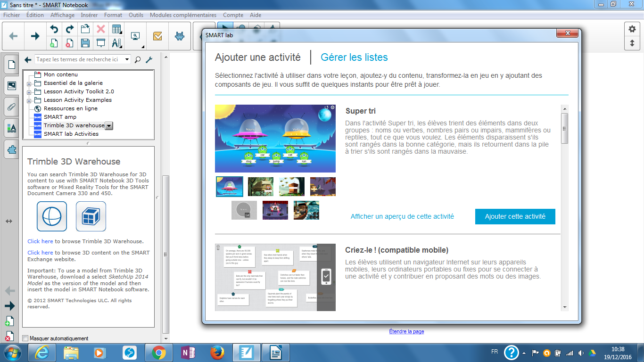Open gallery settings wrench icon

click(149, 60)
